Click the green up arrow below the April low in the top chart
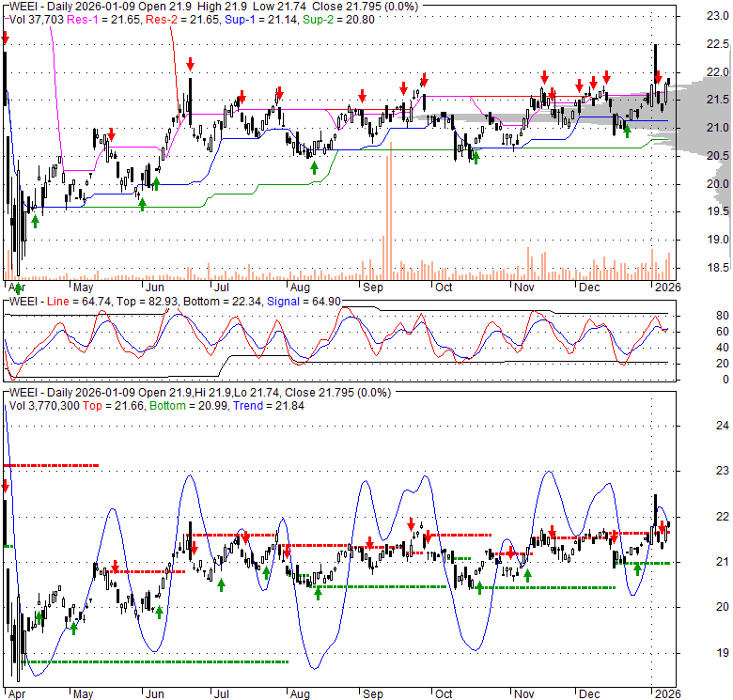The height and width of the screenshot is (700, 733). point(35,221)
